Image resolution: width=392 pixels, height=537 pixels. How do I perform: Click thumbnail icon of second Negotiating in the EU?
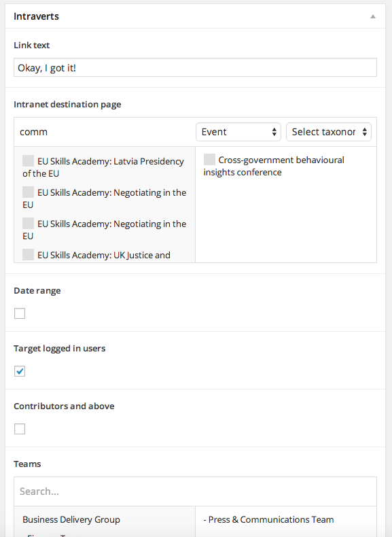click(28, 223)
